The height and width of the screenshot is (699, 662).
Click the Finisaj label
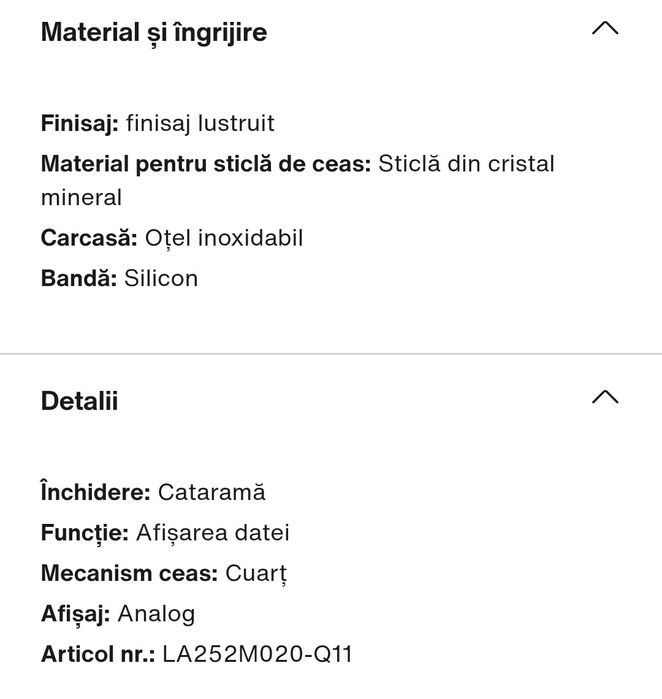tap(80, 124)
